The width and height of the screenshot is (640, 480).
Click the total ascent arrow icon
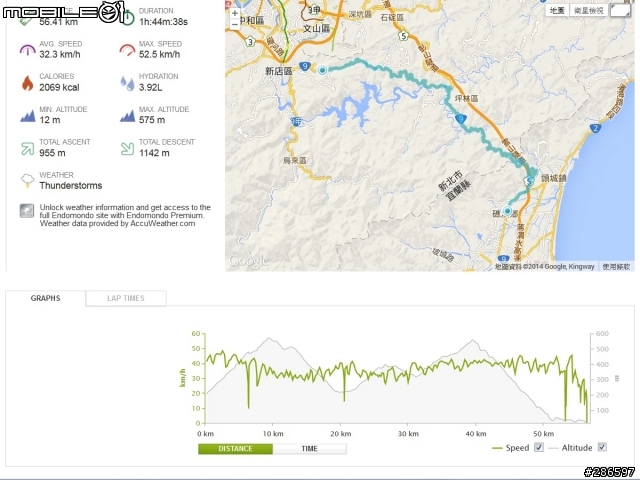(x=27, y=148)
